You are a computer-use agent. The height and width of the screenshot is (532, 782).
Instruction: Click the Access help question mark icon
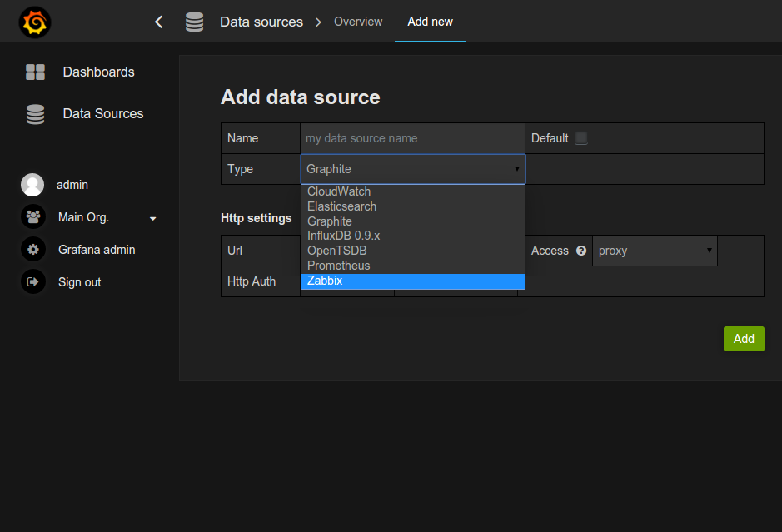click(x=581, y=251)
